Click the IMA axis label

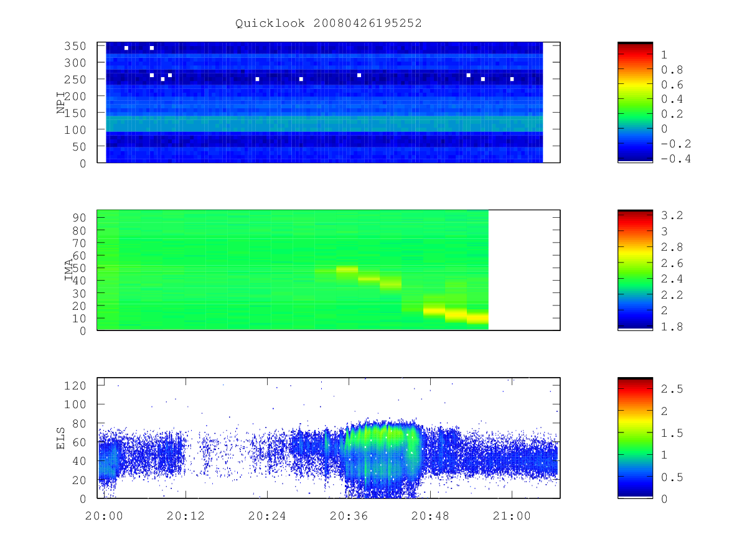(69, 270)
